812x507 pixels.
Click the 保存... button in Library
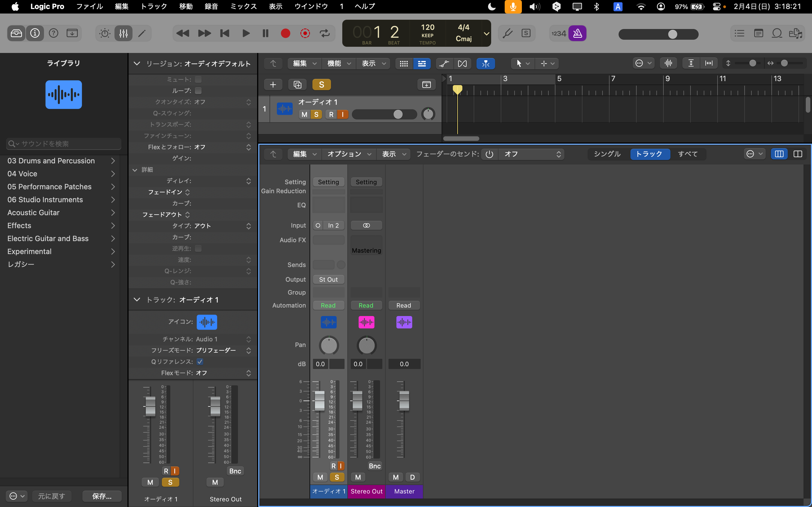point(102,496)
